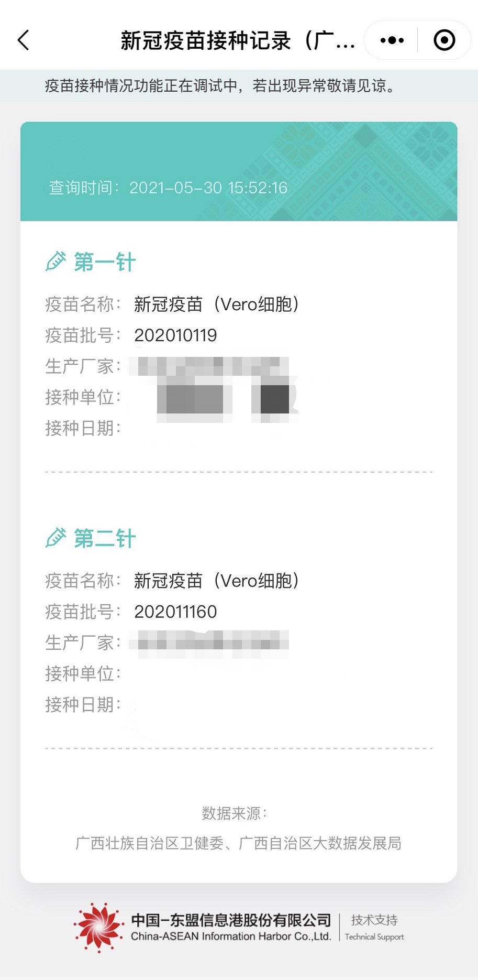Click the 技术支持 Technical Support text

[374, 927]
